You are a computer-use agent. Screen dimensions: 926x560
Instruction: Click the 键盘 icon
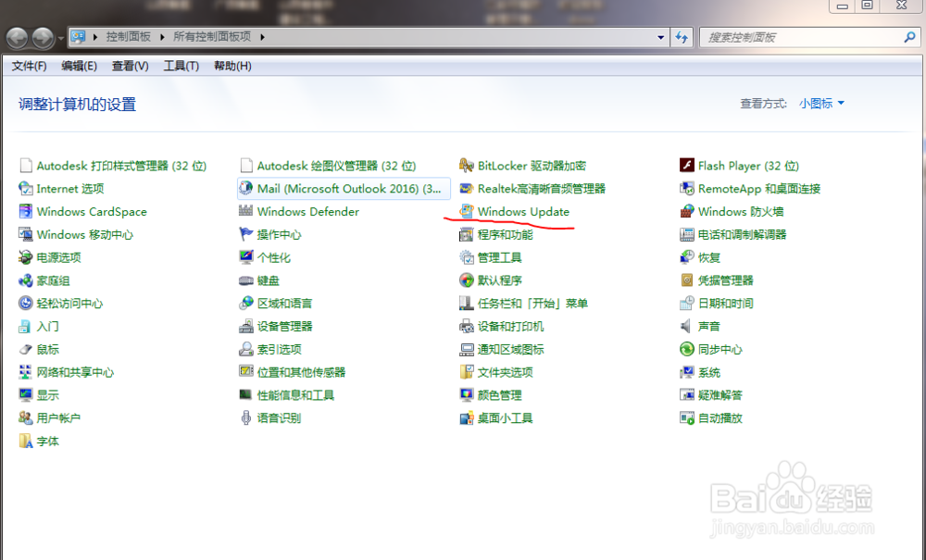click(246, 280)
